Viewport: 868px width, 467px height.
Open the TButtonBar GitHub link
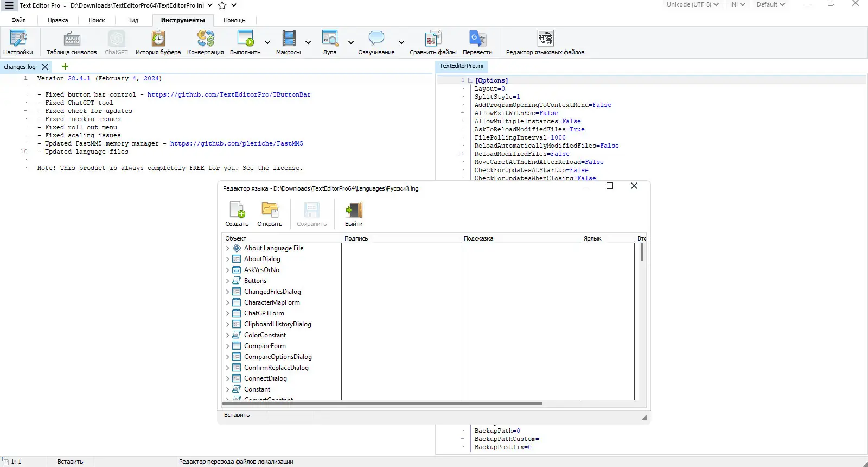pyautogui.click(x=229, y=94)
